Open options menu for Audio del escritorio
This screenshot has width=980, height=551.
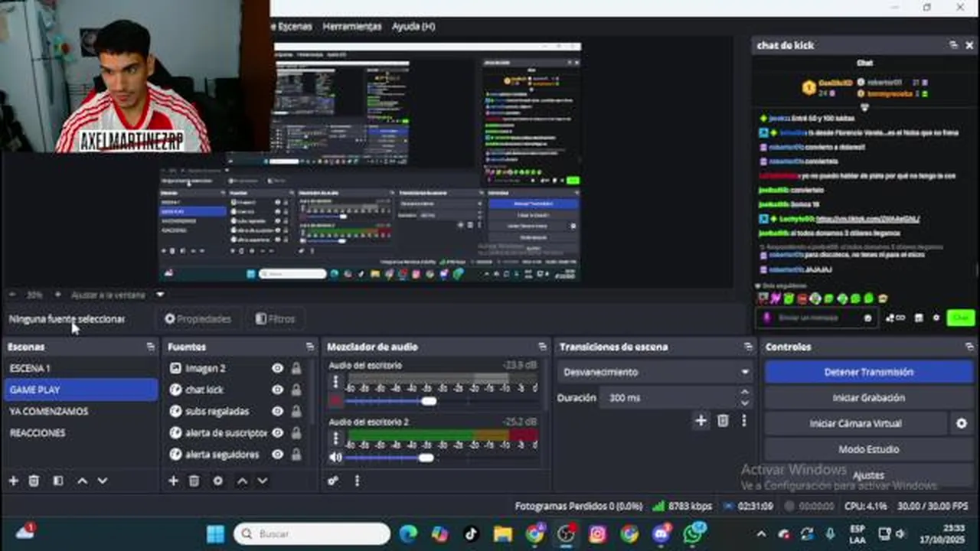click(x=335, y=383)
